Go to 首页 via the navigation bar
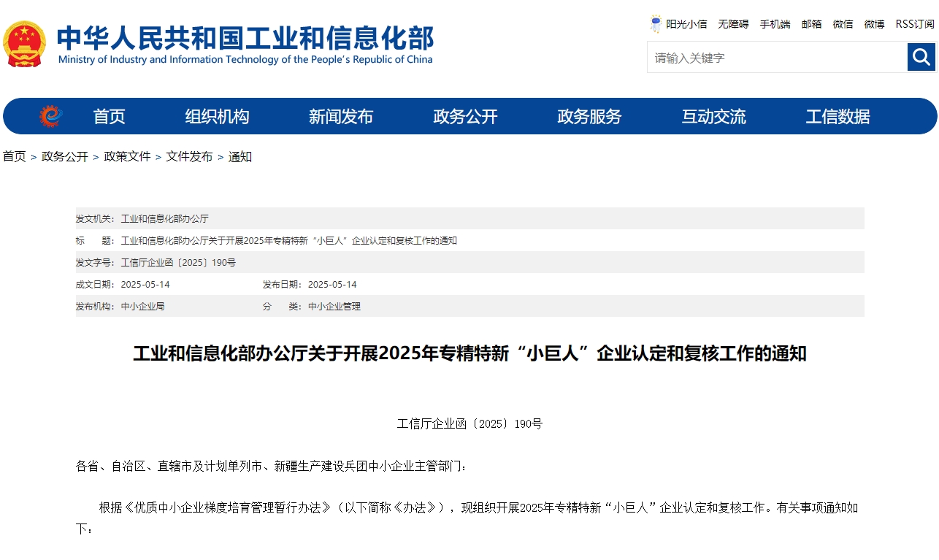This screenshot has width=939, height=560. point(109,116)
